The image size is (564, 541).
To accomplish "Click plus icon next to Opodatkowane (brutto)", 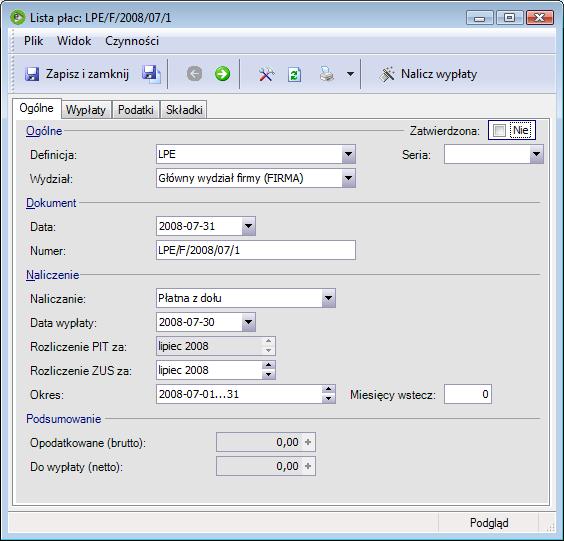I will pos(308,442).
